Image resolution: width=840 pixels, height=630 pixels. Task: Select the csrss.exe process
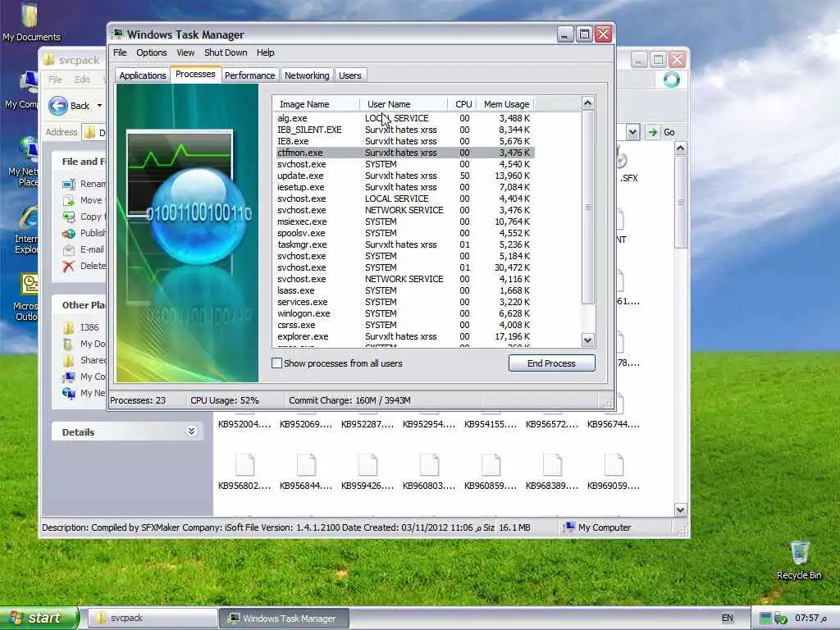point(404,325)
